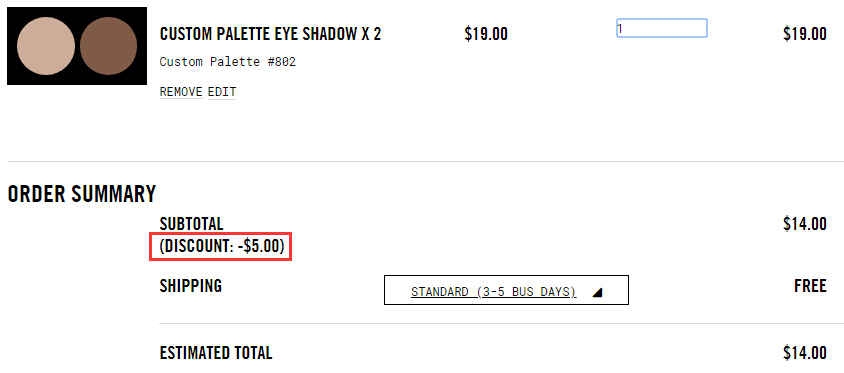The image size is (844, 373).
Task: Click the SHIPPING label
Action: pos(191,286)
